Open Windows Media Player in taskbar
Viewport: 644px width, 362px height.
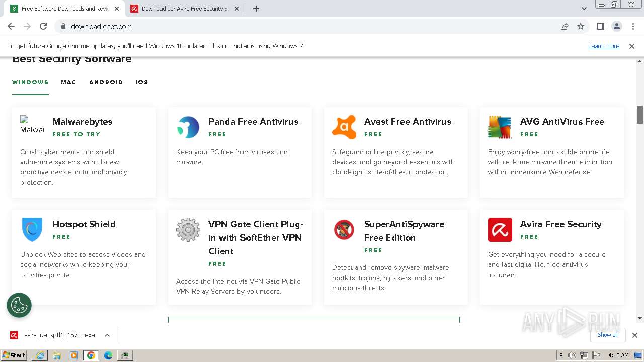point(74,355)
